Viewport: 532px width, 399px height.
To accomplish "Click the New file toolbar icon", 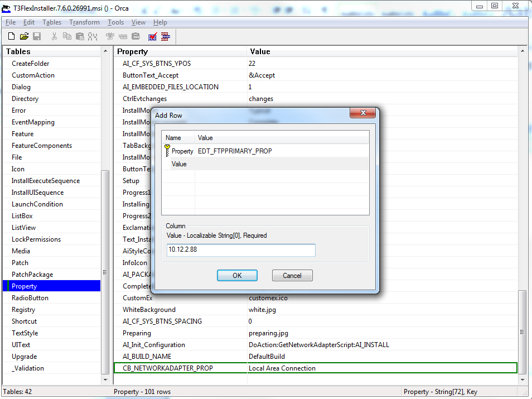I will 11,36.
